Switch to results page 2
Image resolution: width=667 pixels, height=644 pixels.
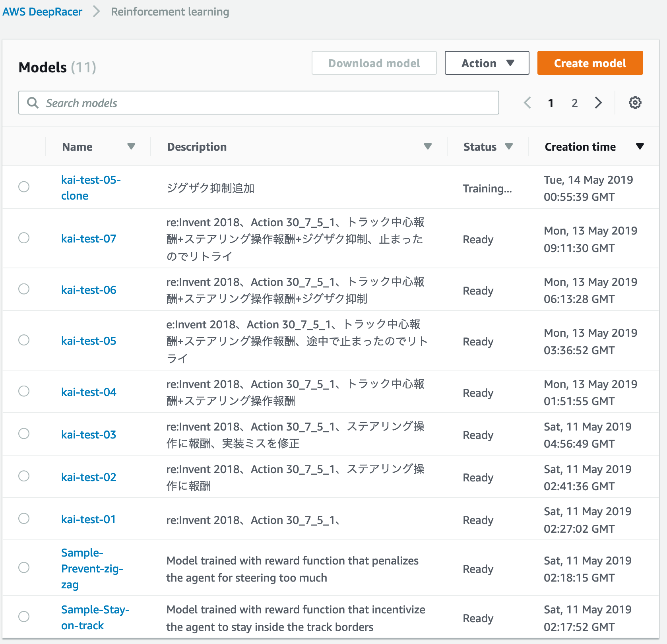[x=574, y=103]
